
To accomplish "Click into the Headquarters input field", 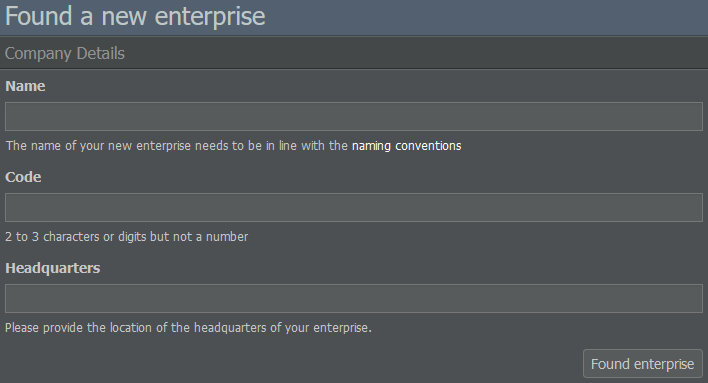I will 354,298.
